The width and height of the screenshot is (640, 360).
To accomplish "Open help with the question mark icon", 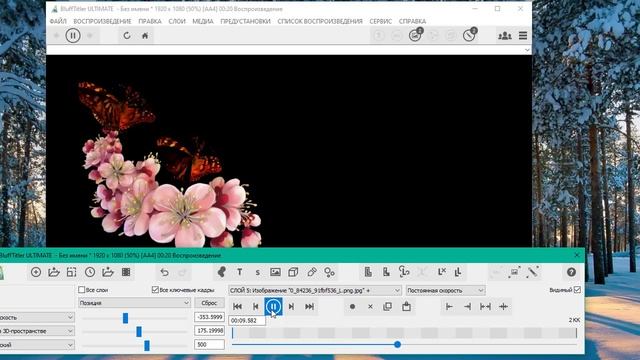I will [x=571, y=272].
